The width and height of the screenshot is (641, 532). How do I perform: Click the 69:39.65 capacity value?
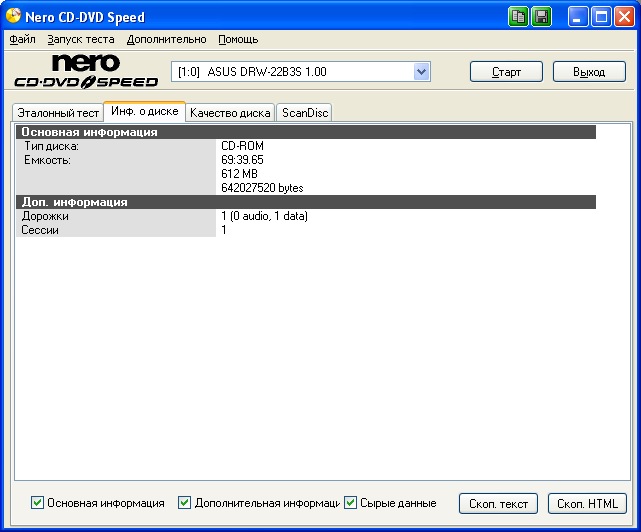242,160
